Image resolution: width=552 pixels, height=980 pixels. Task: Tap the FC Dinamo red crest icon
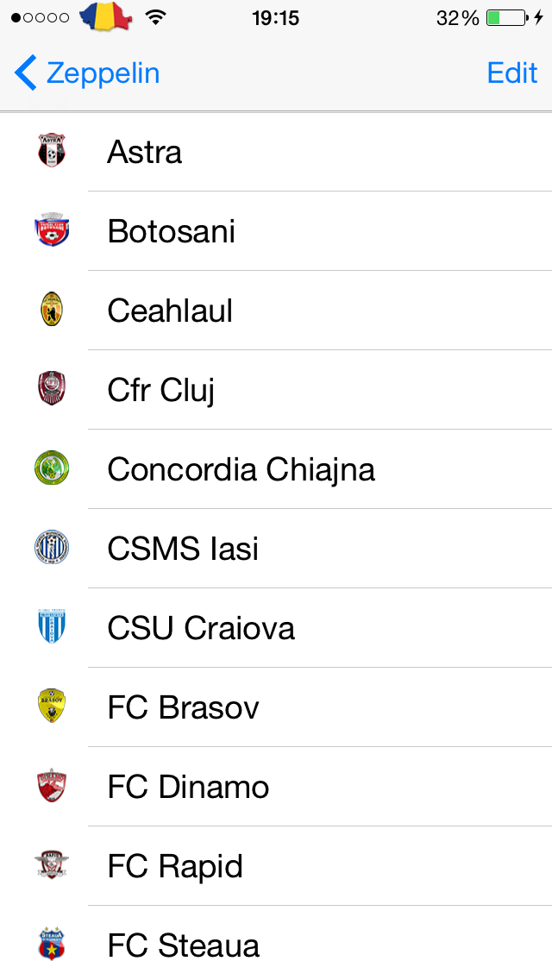pyautogui.click(x=51, y=786)
